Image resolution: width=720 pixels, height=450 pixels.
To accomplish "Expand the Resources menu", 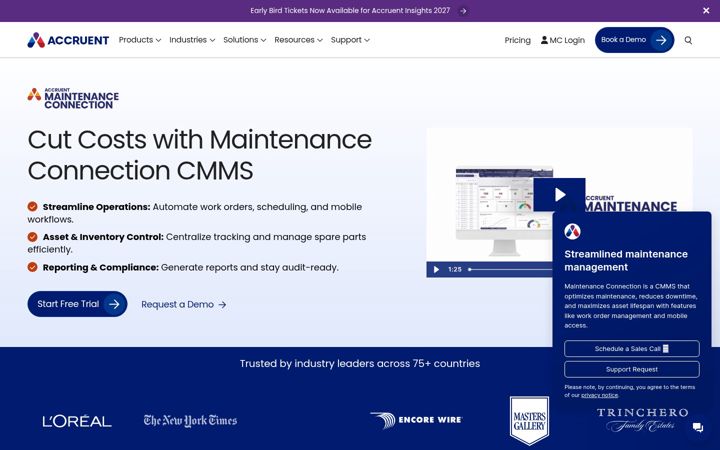I will [x=298, y=40].
